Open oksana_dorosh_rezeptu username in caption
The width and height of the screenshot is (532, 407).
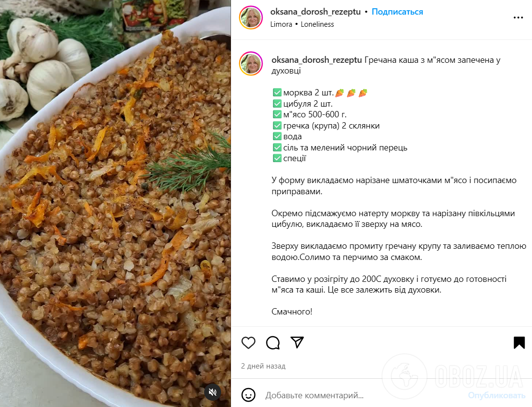[317, 60]
